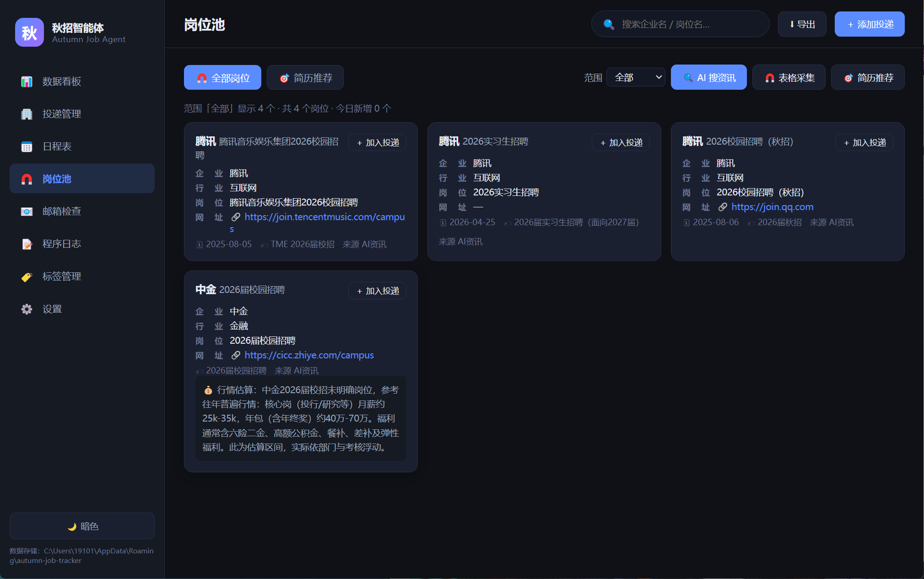Open 日程表 from the sidebar

(x=82, y=146)
